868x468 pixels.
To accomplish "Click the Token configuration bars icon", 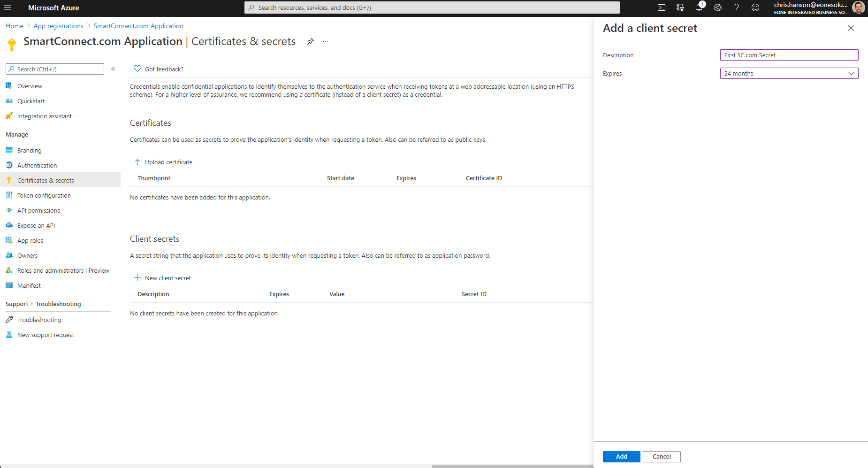I will [x=9, y=195].
